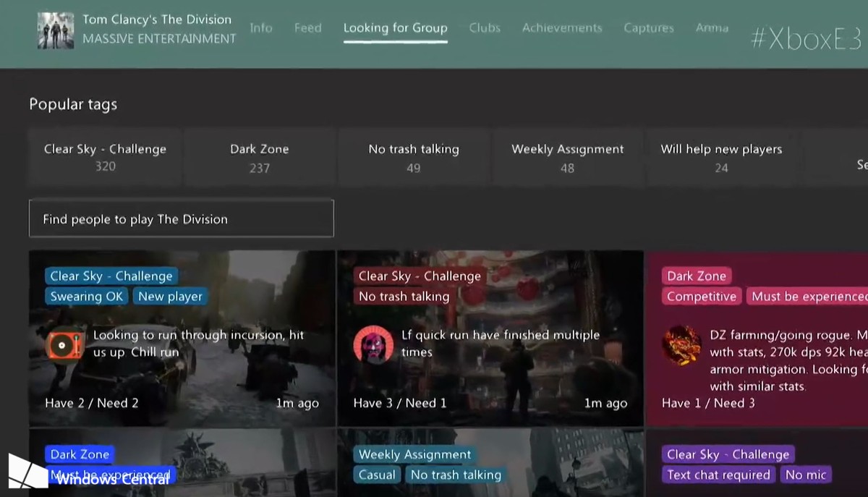This screenshot has width=868, height=497.
Task: Filter by popular tag Clear Sky - Challenge 320
Action: (105, 157)
